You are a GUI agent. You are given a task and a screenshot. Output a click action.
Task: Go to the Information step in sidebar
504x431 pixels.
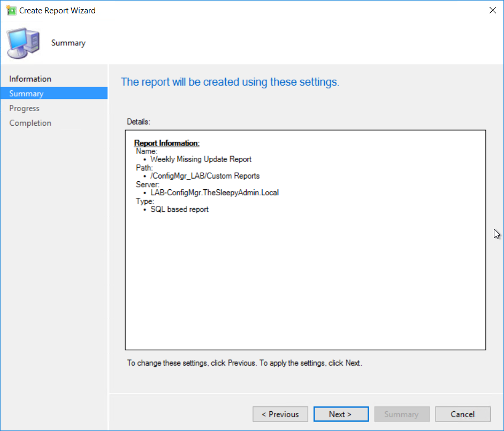[x=30, y=79]
